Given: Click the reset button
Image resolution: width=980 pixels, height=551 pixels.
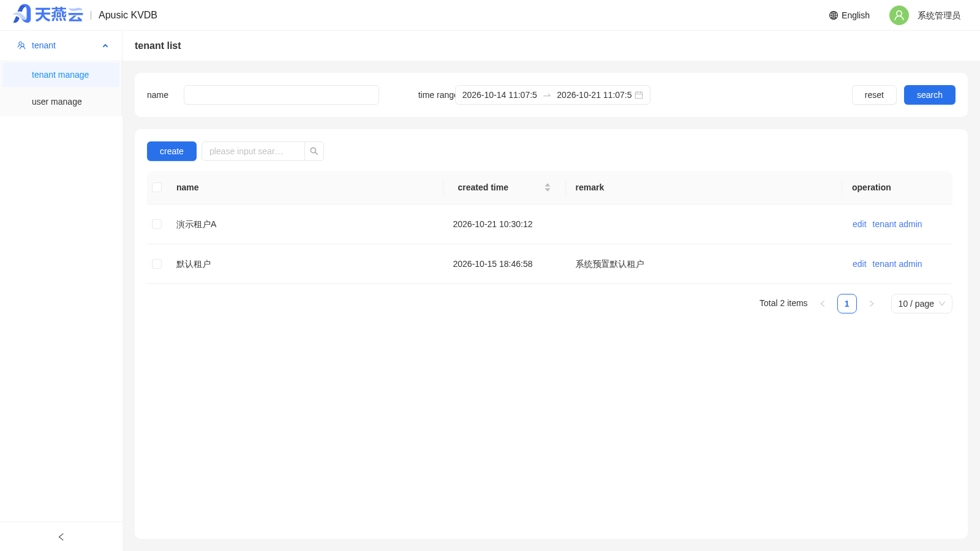Looking at the screenshot, I should click(x=874, y=95).
